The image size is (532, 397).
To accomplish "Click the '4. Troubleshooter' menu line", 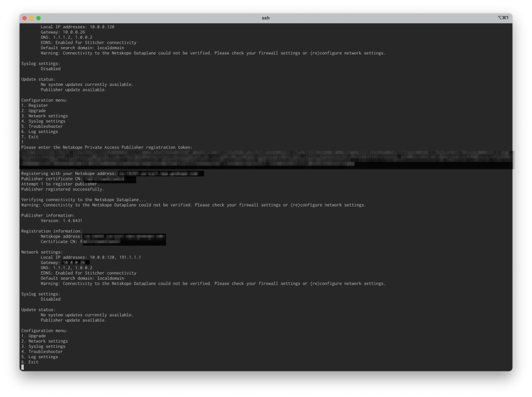I will (x=42, y=352).
